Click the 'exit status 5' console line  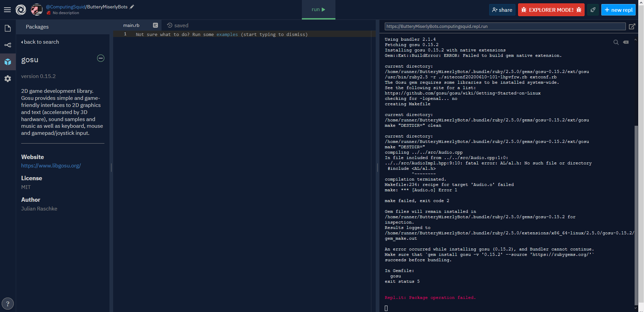point(402,281)
